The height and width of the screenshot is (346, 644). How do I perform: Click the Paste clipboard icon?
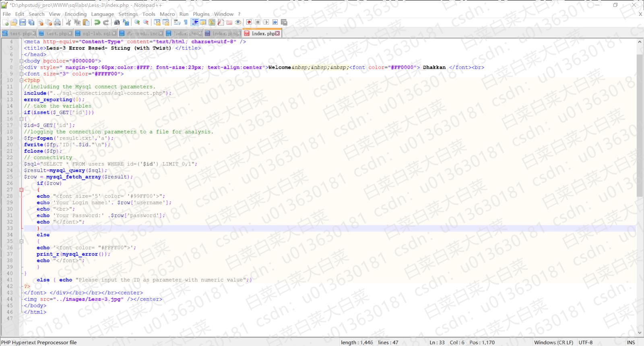[x=86, y=22]
